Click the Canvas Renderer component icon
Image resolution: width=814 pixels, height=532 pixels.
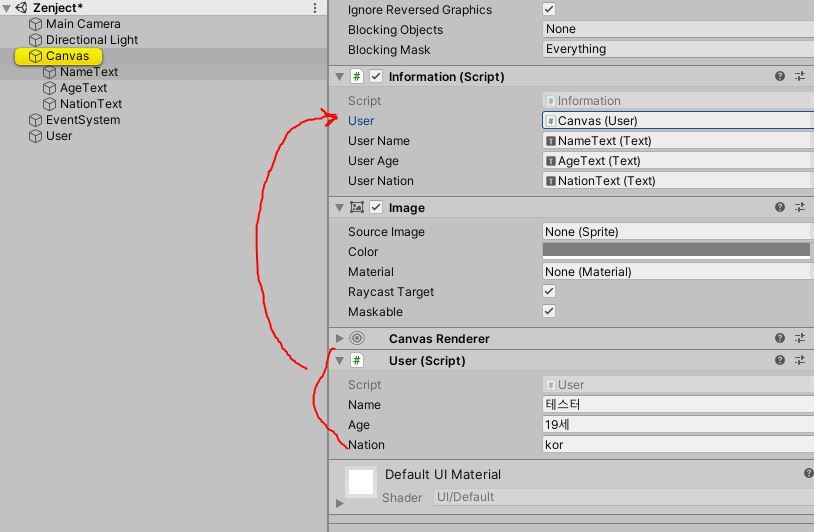[x=357, y=338]
